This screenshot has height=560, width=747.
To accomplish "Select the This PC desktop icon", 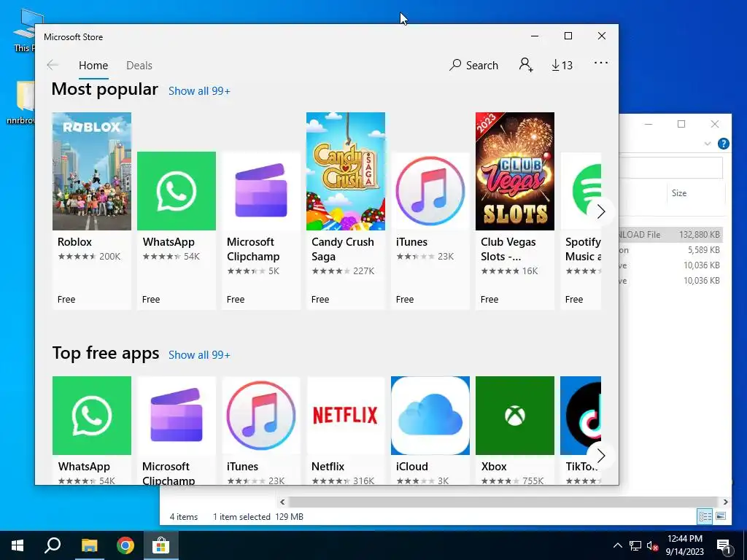I will click(x=25, y=31).
